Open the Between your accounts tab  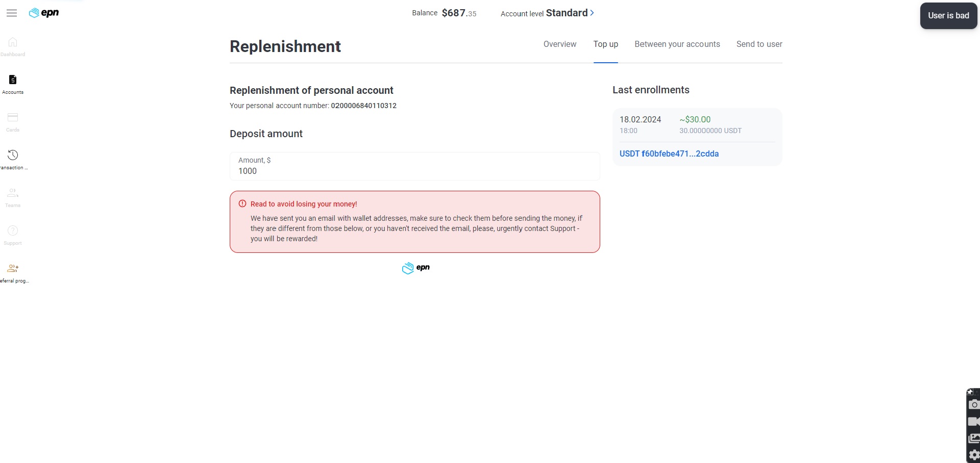coord(677,44)
